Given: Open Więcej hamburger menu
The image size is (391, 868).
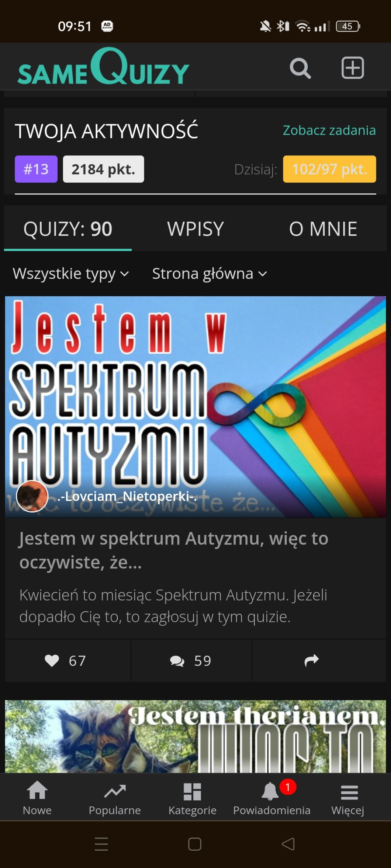Looking at the screenshot, I should pos(348,798).
